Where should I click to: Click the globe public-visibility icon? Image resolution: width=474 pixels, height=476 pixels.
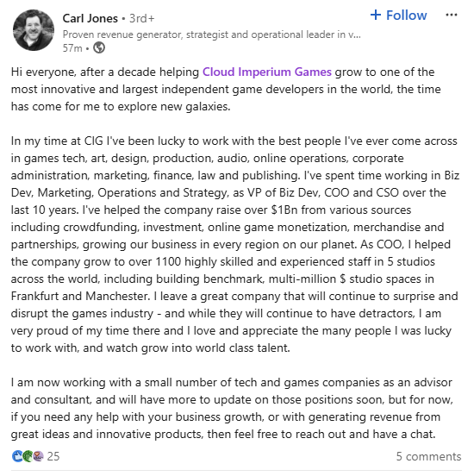tap(99, 47)
